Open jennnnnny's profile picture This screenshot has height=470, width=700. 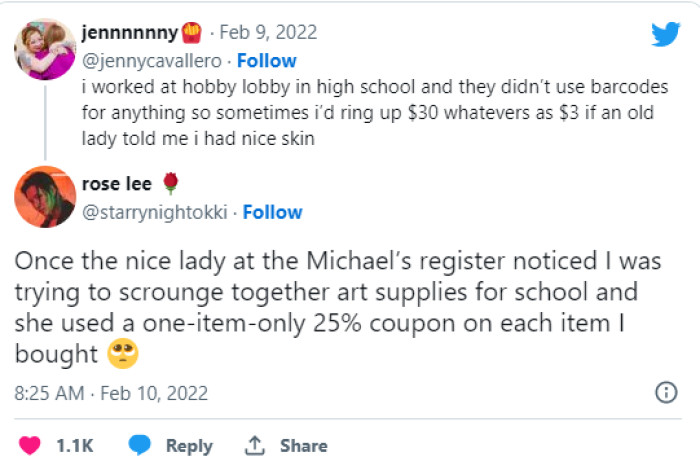click(45, 49)
